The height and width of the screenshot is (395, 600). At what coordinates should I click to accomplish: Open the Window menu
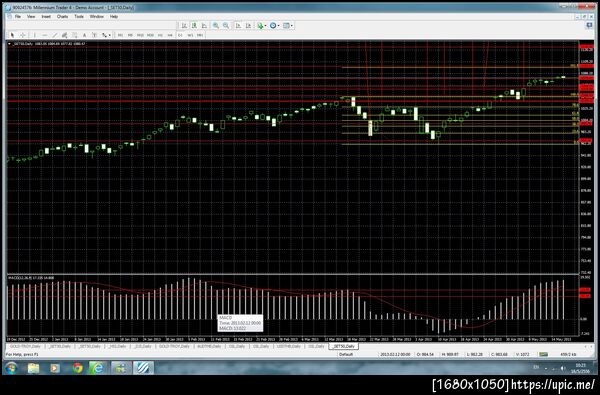pos(96,16)
